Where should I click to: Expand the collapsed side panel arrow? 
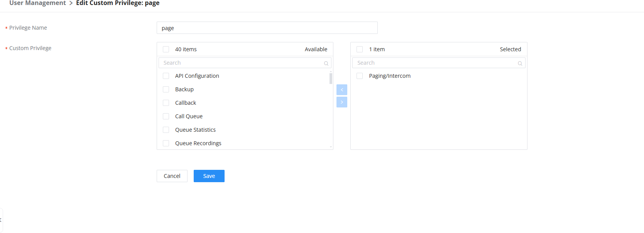point(1,220)
